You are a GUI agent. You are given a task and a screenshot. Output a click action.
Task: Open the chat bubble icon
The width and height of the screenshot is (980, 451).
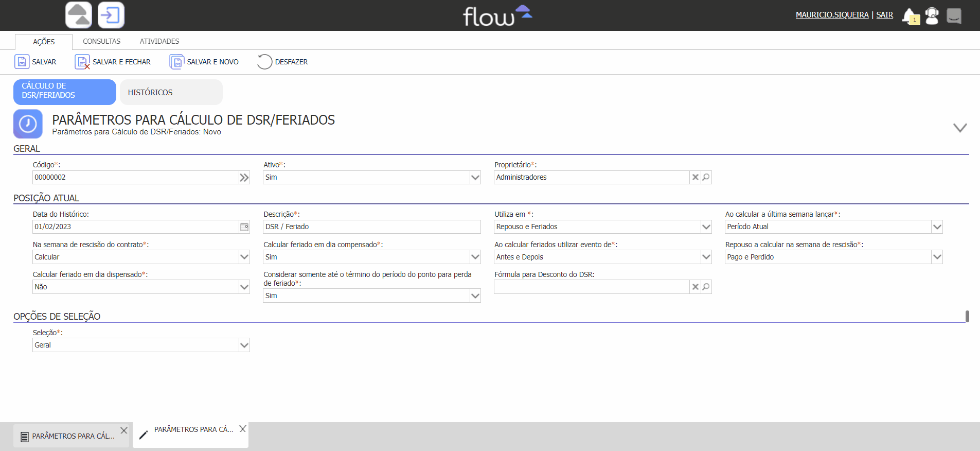(x=954, y=16)
